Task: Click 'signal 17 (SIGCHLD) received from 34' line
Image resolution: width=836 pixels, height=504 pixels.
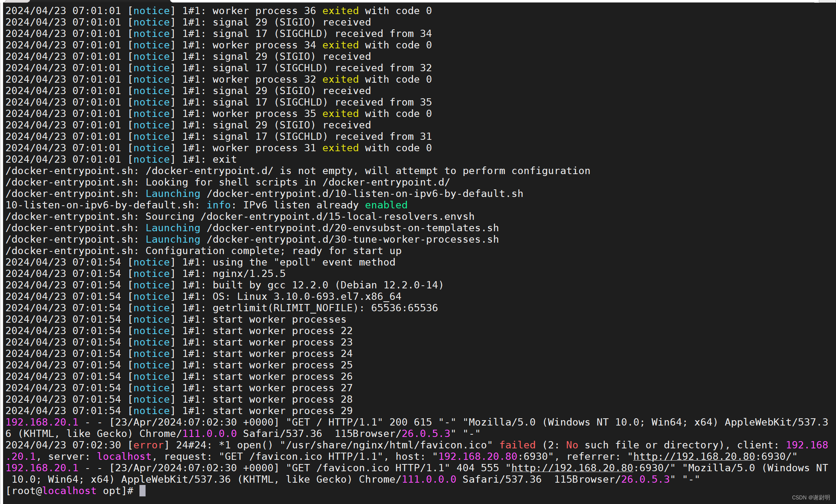Action: pyautogui.click(x=219, y=34)
